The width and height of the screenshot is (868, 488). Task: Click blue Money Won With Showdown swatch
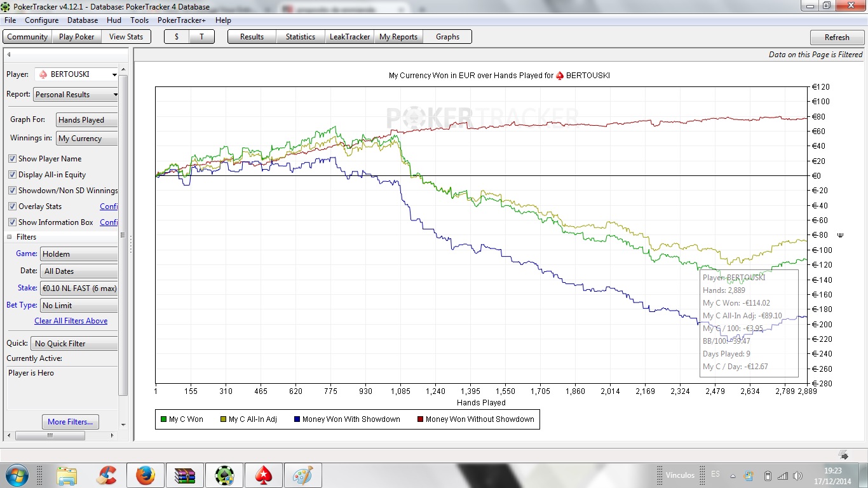[297, 419]
